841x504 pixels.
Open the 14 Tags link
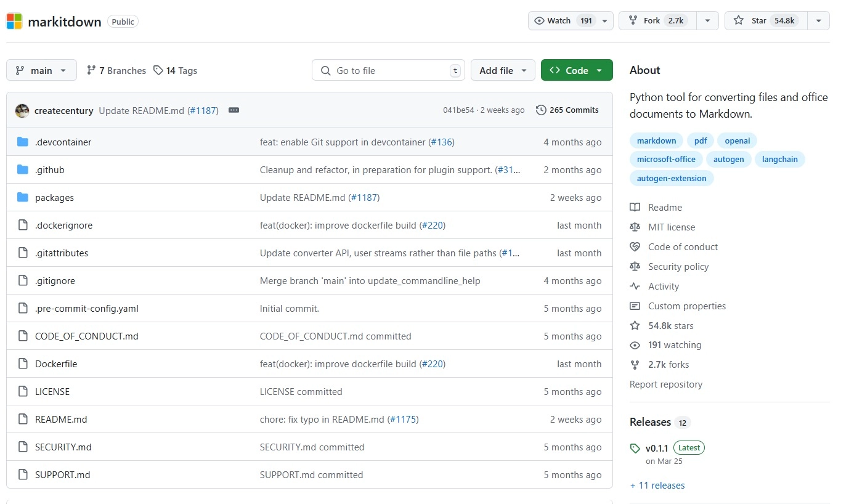pos(176,71)
